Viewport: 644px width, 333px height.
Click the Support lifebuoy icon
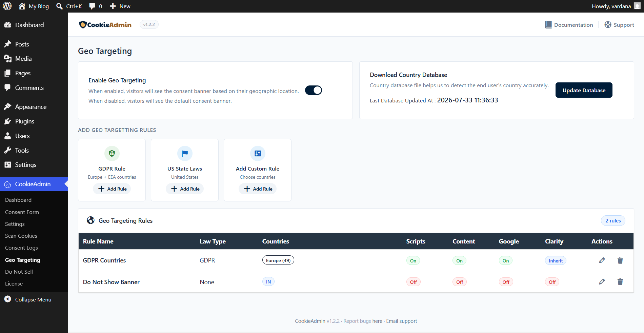[x=608, y=25]
